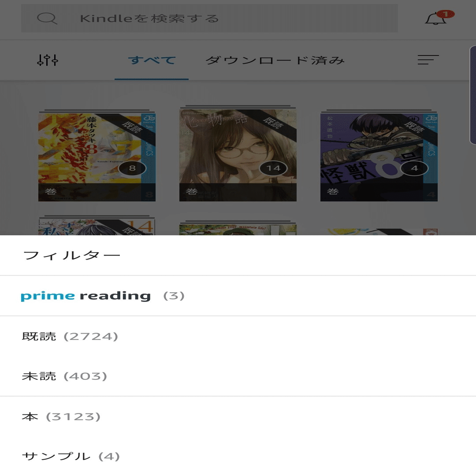Tap the volume count badge 4
Viewport: 476px width, 476px height.
pyautogui.click(x=414, y=168)
